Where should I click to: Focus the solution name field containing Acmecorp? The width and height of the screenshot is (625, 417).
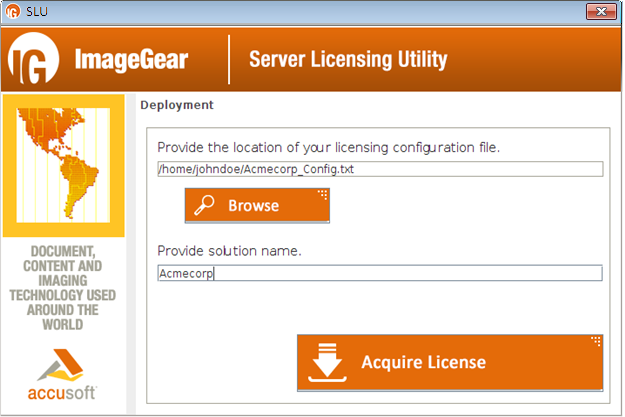(x=379, y=273)
